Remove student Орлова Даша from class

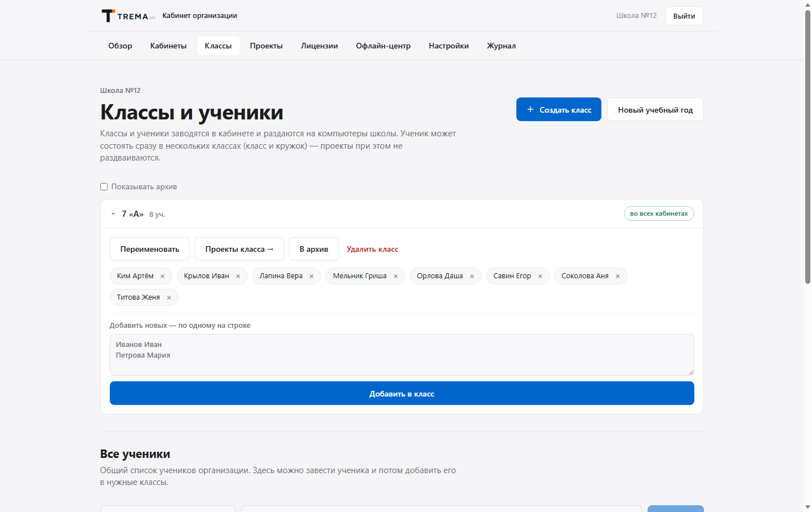pos(472,276)
